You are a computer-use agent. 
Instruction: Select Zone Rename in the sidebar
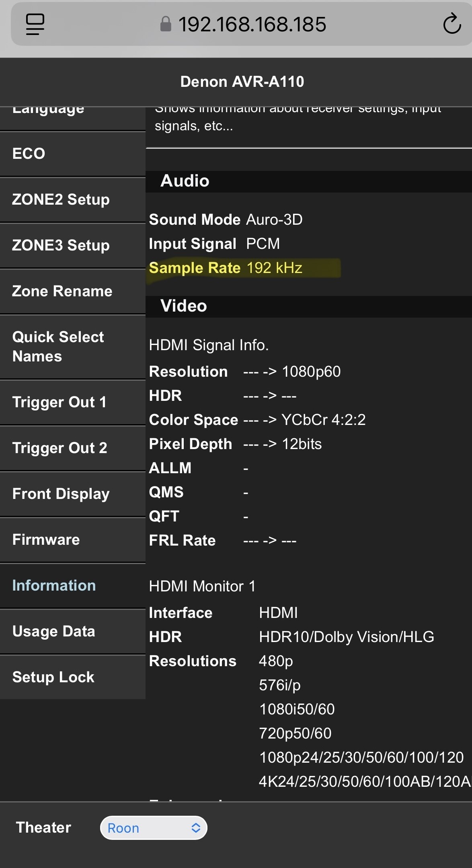[x=73, y=291]
